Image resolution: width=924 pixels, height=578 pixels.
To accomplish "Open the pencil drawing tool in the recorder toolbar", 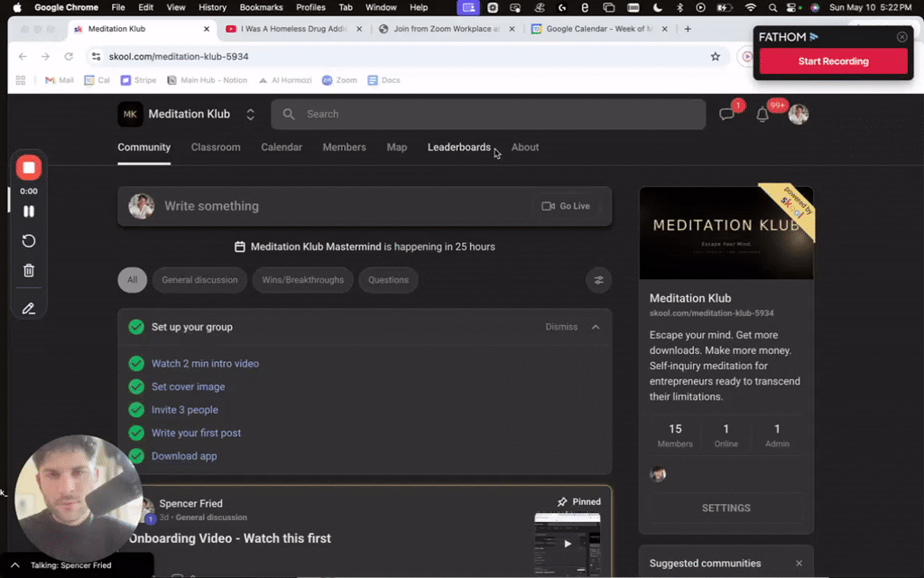I will [28, 309].
